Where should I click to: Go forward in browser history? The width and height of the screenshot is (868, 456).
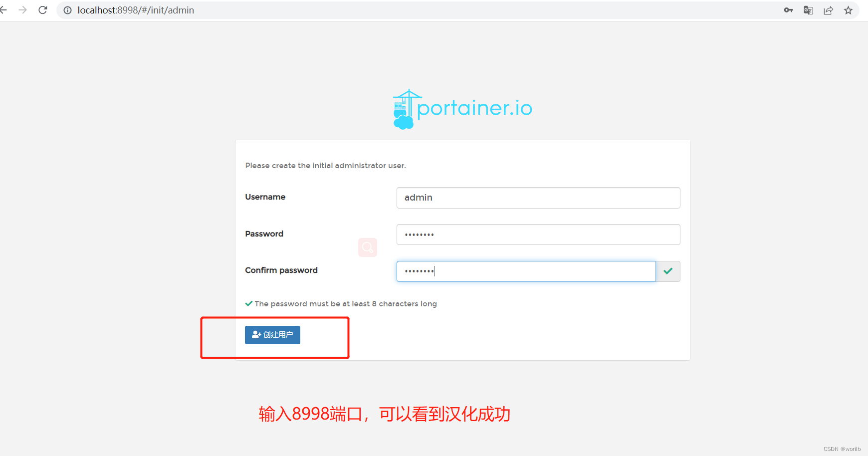tap(22, 10)
